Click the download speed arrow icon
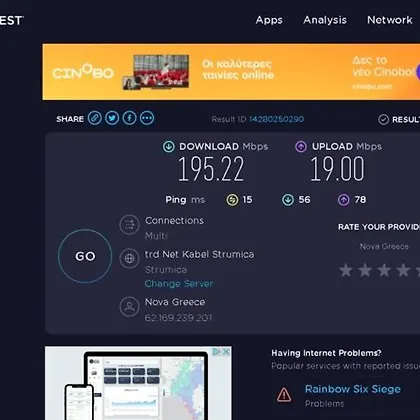Image resolution: width=420 pixels, height=420 pixels. click(x=169, y=147)
